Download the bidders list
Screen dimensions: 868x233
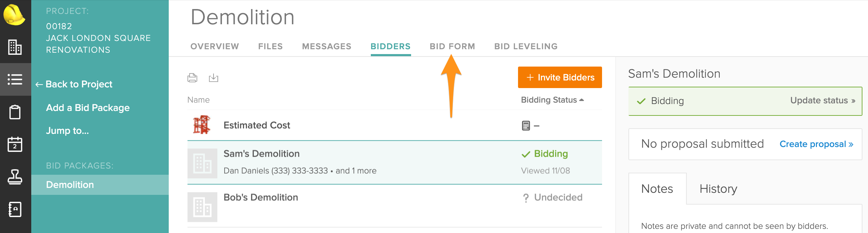click(x=214, y=78)
